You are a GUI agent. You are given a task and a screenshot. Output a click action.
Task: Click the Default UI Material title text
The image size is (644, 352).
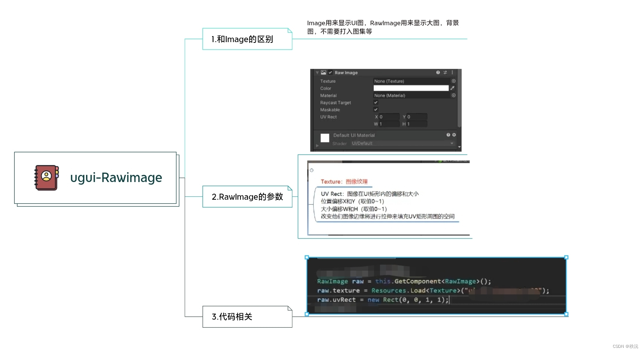coord(354,135)
